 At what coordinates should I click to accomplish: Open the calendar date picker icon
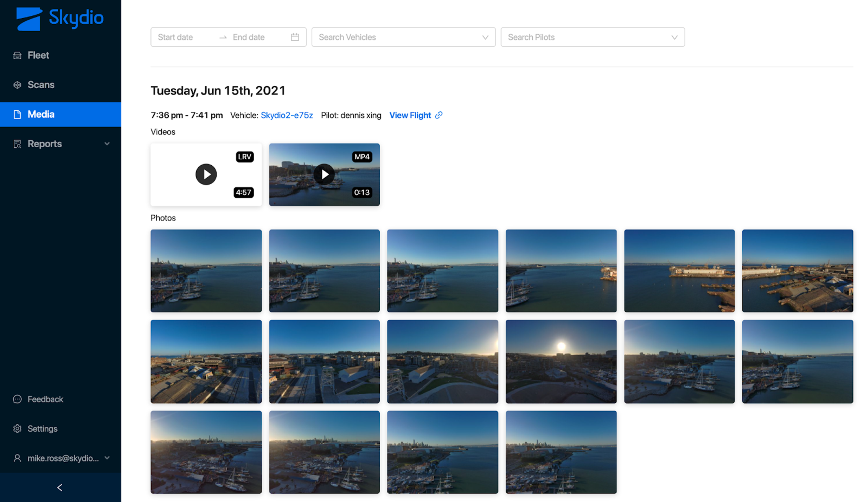pyautogui.click(x=295, y=37)
